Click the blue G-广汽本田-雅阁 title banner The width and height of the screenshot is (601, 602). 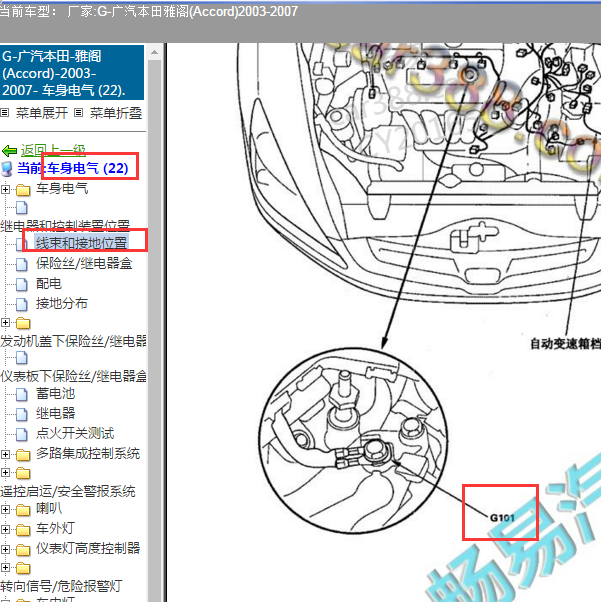(x=72, y=73)
